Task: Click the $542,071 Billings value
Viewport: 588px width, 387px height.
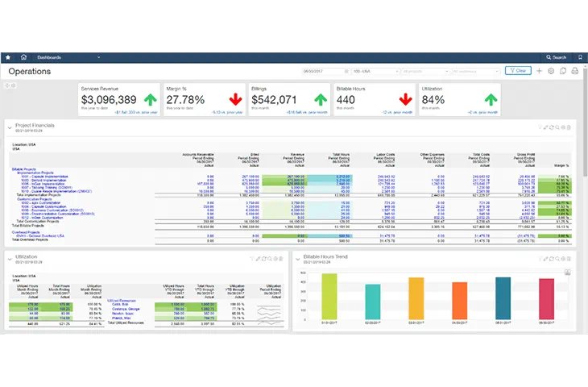Action: coord(274,100)
